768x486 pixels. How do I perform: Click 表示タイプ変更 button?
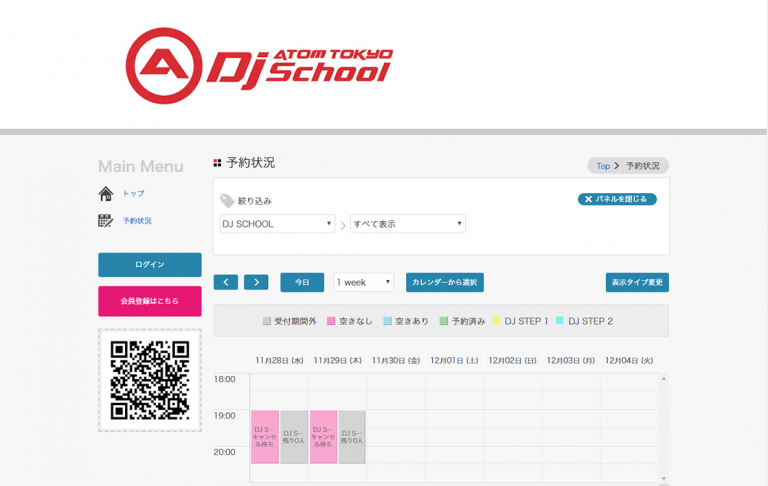(637, 282)
